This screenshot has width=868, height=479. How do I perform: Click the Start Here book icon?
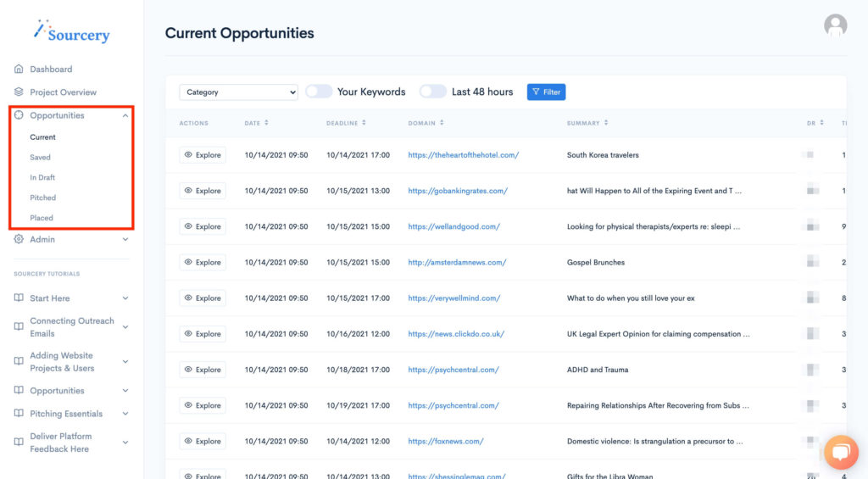coord(19,298)
